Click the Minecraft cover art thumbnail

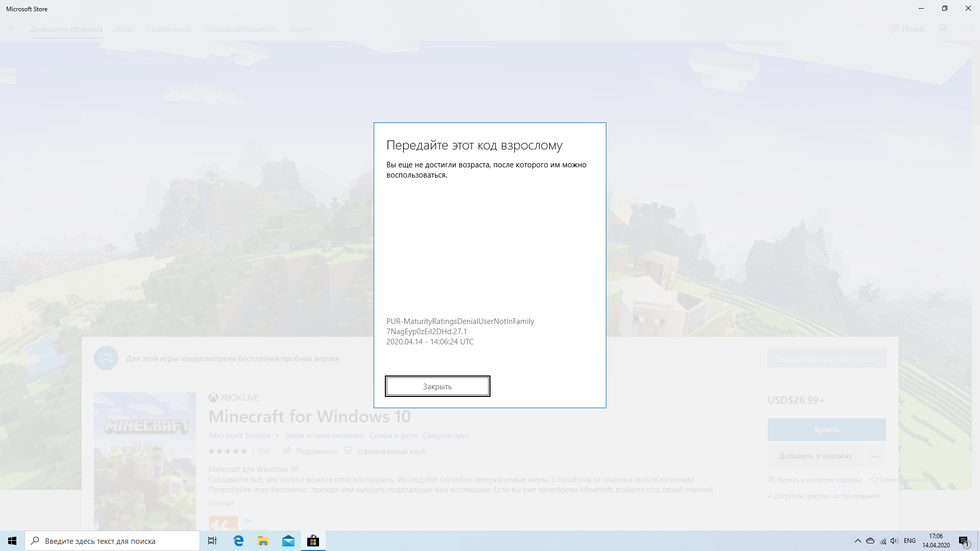tap(145, 461)
